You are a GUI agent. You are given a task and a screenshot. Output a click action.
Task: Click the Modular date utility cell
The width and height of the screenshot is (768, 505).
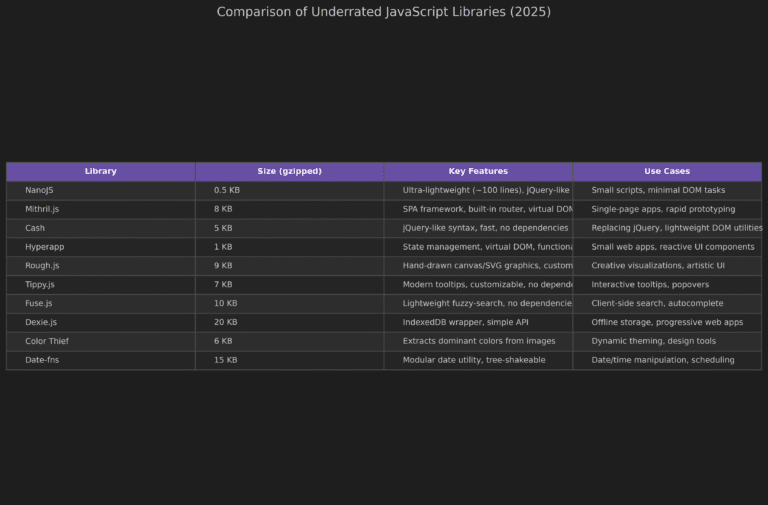(x=479, y=360)
